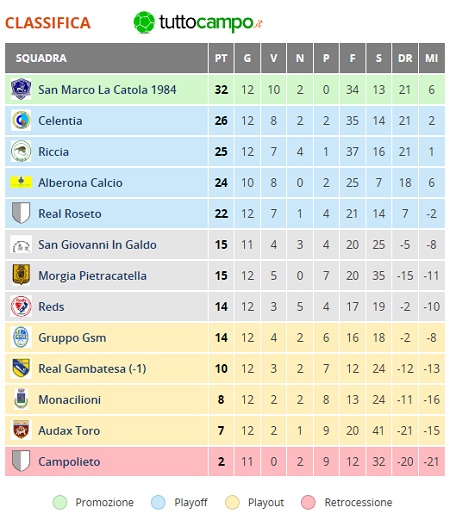This screenshot has width=450, height=520.
Task: Click the PT column header
Action: click(221, 58)
